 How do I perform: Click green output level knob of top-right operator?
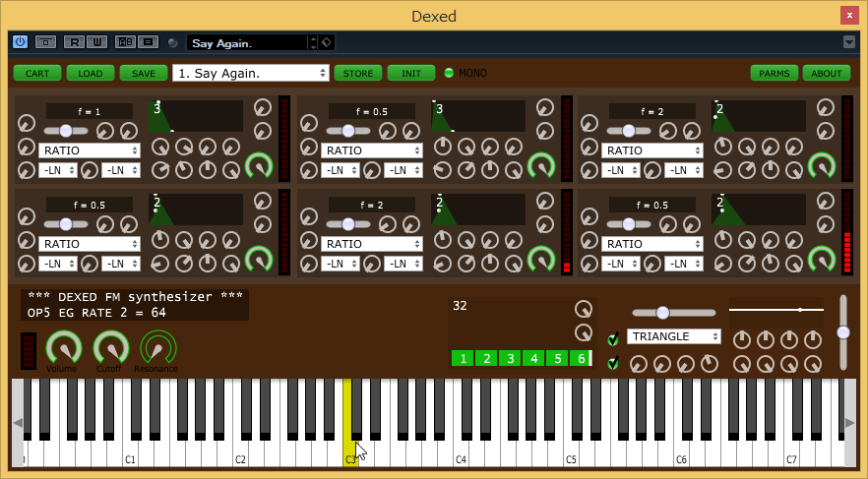[x=822, y=166]
